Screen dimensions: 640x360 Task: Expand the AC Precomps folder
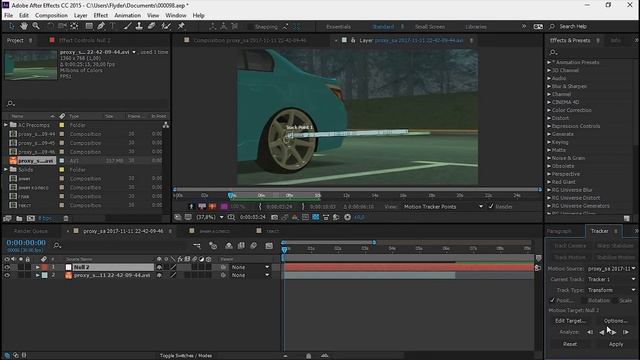click(6, 125)
